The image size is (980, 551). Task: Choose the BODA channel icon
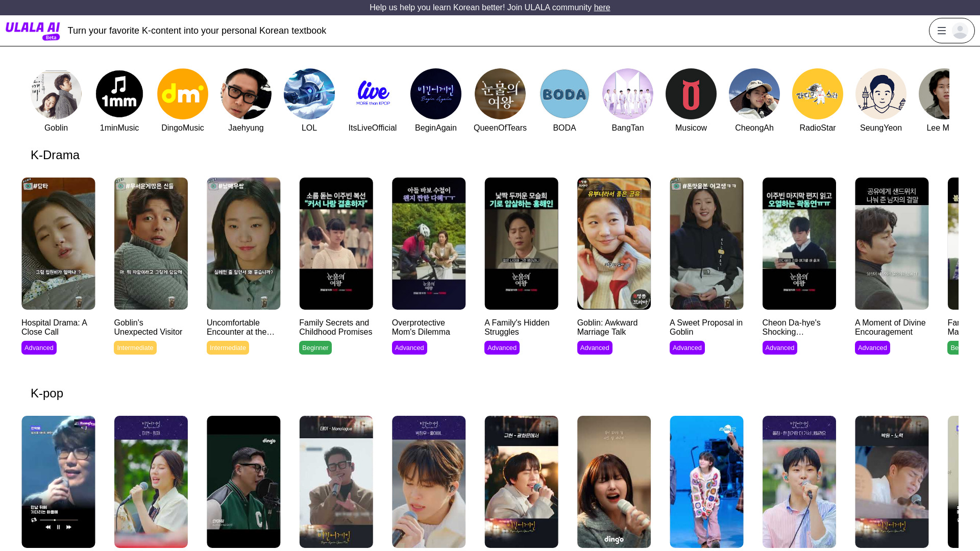point(565,94)
